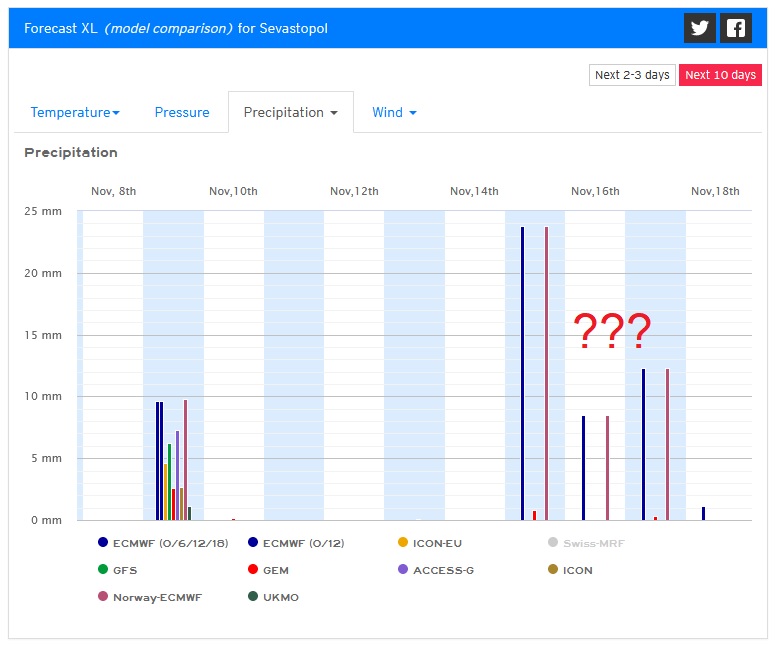Toggle Norway-ECMWF legend series

point(150,597)
